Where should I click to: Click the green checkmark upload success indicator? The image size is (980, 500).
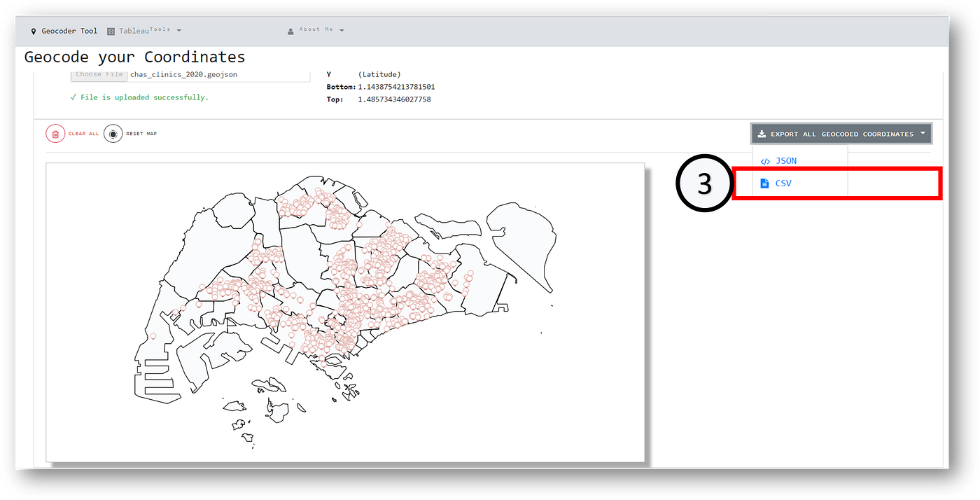(73, 97)
